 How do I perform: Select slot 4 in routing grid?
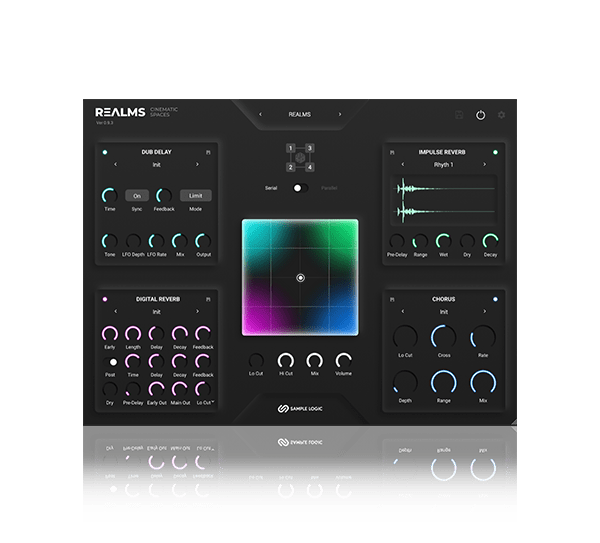point(310,167)
